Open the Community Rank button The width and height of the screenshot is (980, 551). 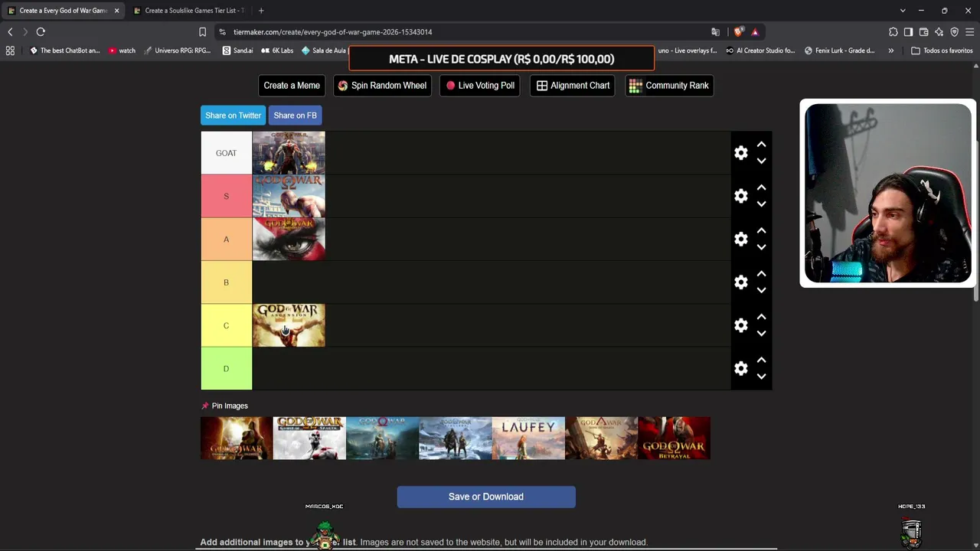(x=669, y=86)
